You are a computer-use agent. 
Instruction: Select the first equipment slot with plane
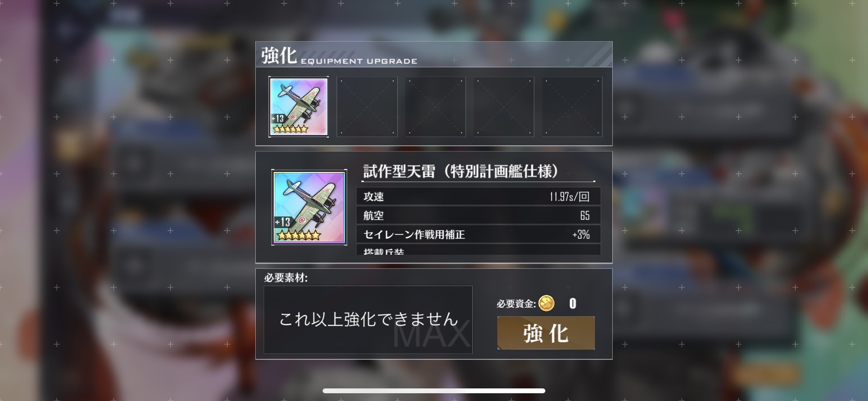tap(299, 107)
